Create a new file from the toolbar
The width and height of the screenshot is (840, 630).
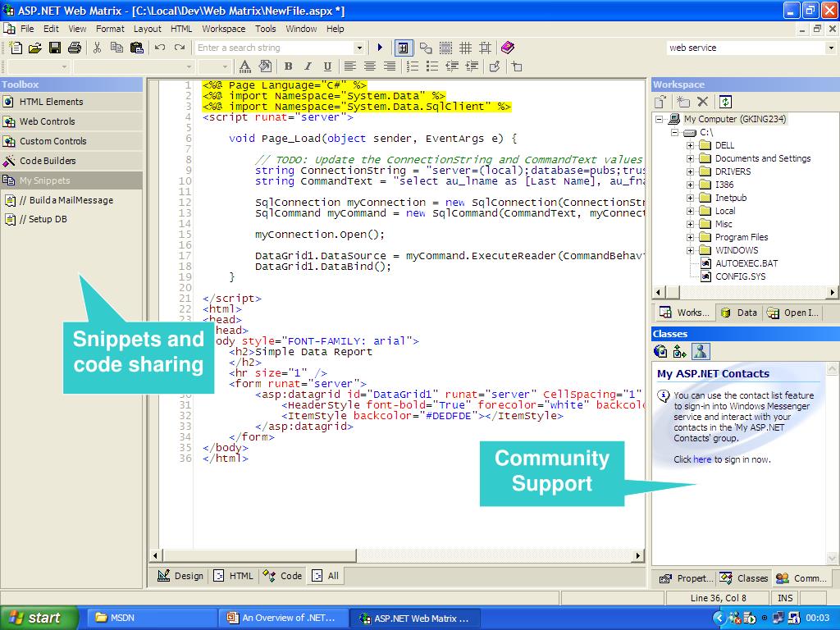(16, 48)
